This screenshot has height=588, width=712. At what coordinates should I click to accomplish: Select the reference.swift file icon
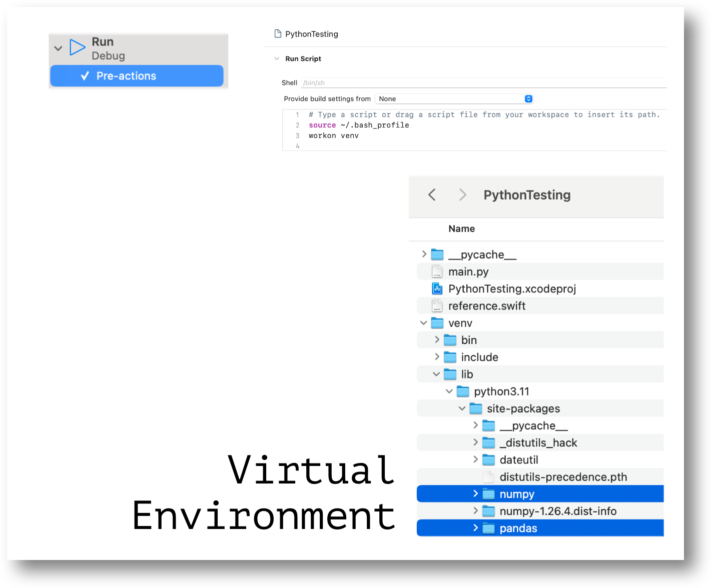click(437, 305)
